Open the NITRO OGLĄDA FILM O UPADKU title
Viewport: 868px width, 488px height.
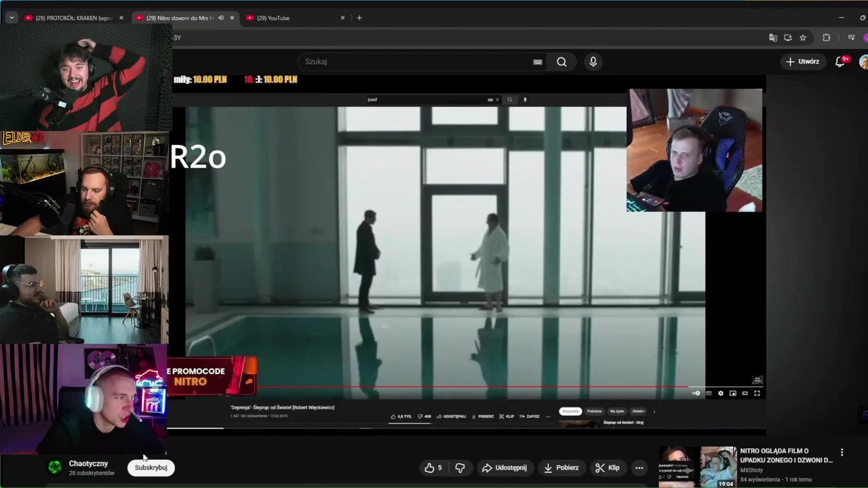click(x=786, y=455)
